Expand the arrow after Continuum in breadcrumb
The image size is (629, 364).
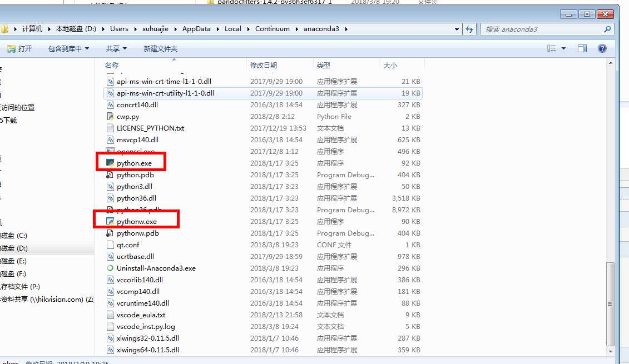[x=296, y=29]
